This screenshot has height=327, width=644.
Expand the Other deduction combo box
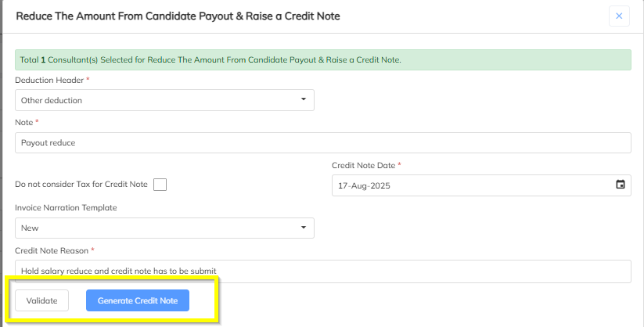pyautogui.click(x=164, y=100)
